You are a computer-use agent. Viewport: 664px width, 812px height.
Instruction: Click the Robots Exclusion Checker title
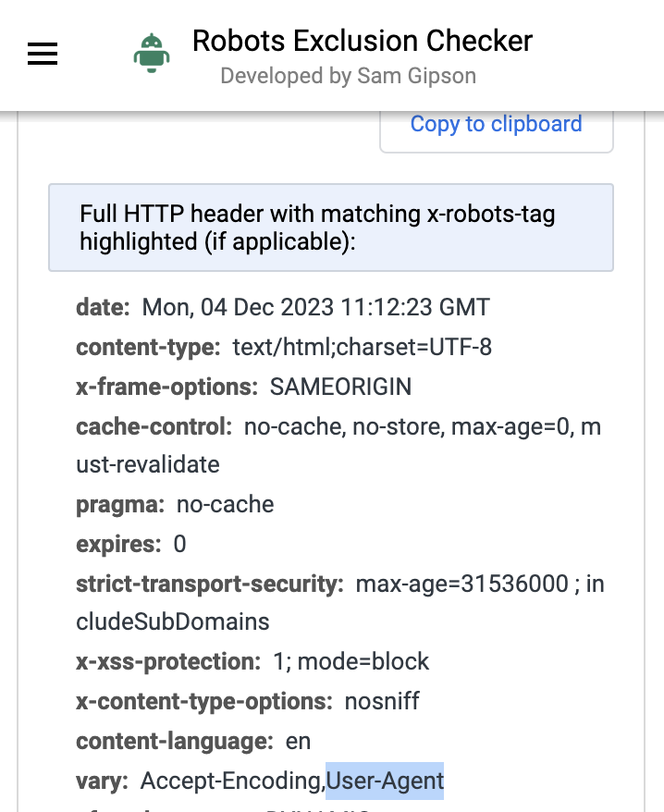(362, 41)
